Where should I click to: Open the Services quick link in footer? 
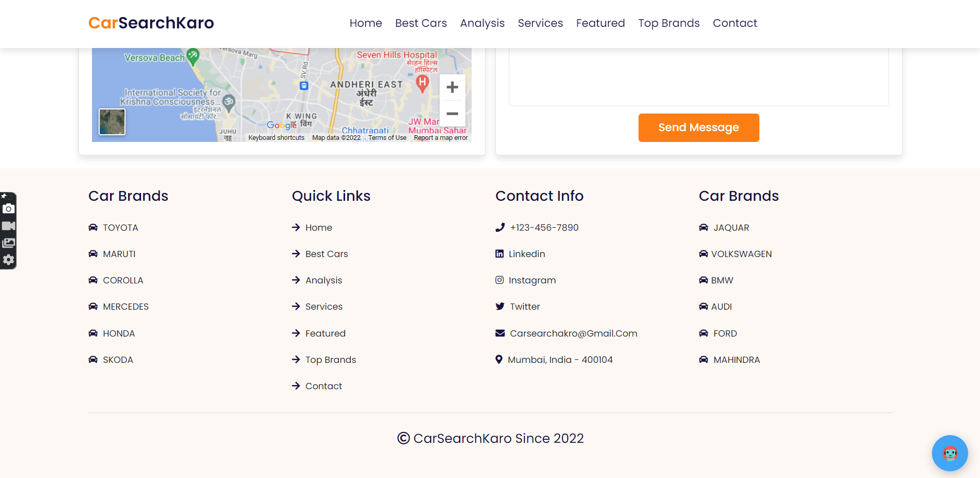(x=324, y=306)
